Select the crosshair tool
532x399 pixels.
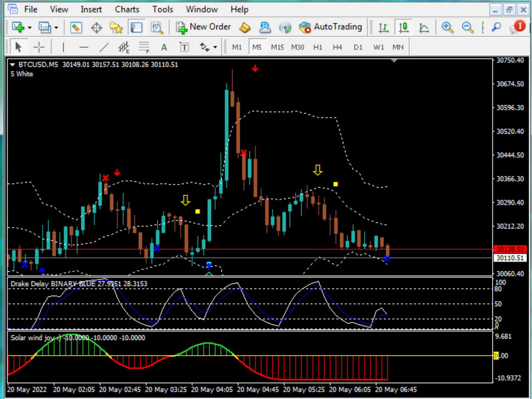tap(39, 47)
